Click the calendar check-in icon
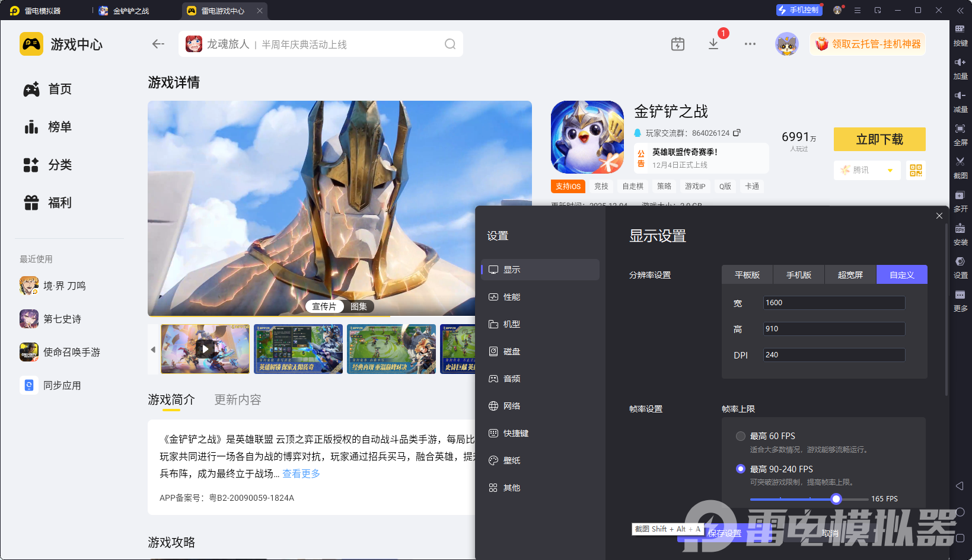 click(677, 44)
